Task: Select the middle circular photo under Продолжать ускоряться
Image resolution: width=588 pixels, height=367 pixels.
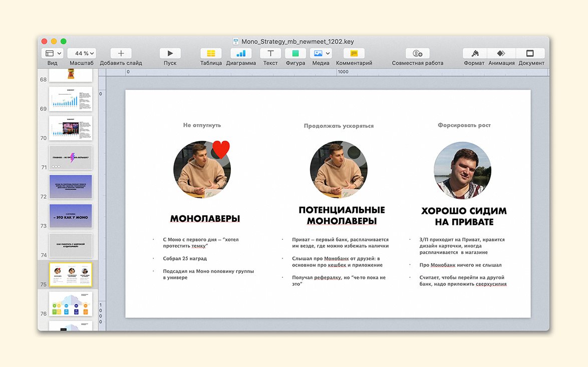Action: (339, 169)
